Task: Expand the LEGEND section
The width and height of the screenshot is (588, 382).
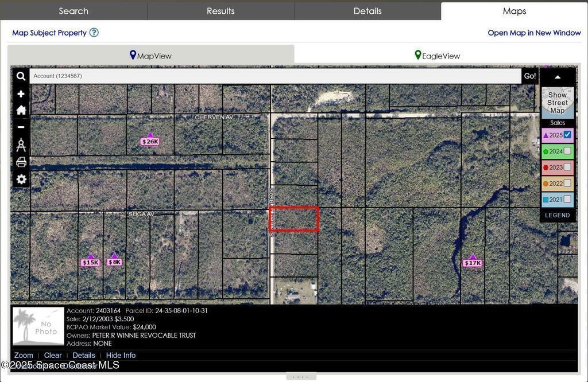Action: (557, 215)
